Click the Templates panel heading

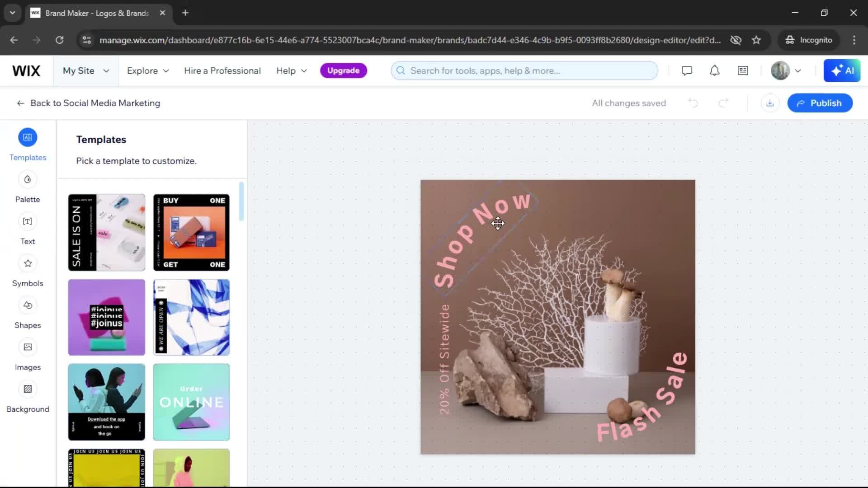[x=101, y=140]
